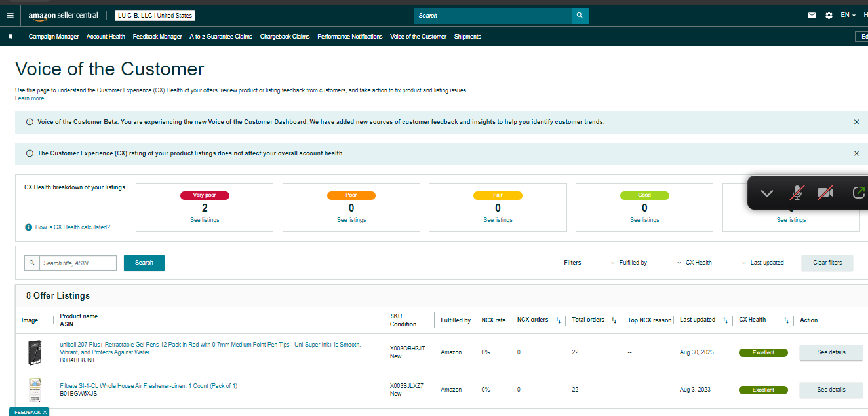The image size is (868, 416).
Task: Click the FEEDBACK tab label
Action: (x=28, y=412)
